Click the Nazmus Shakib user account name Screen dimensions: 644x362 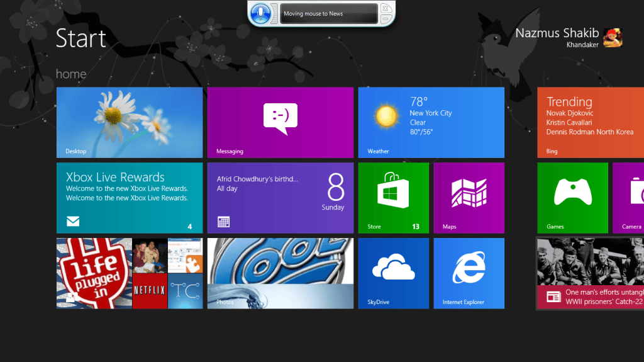(x=557, y=33)
